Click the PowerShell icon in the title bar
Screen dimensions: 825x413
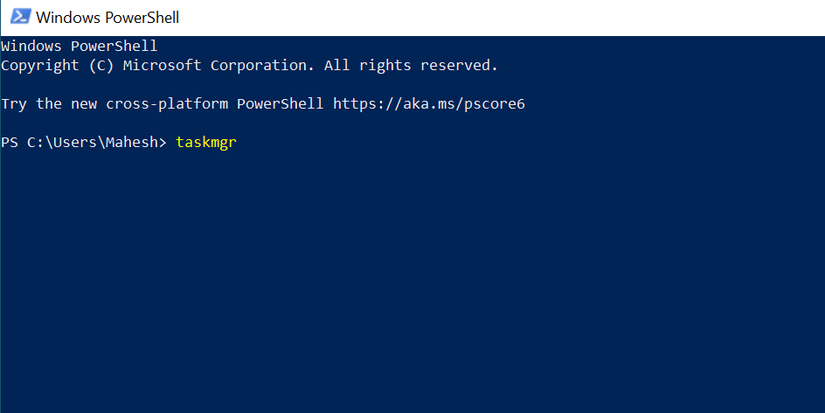pos(19,18)
